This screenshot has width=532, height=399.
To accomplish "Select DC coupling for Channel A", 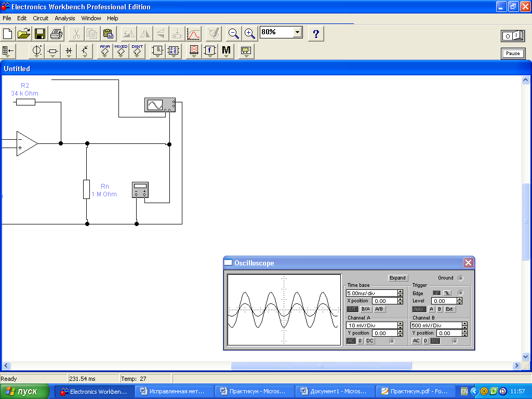I will [x=369, y=341].
